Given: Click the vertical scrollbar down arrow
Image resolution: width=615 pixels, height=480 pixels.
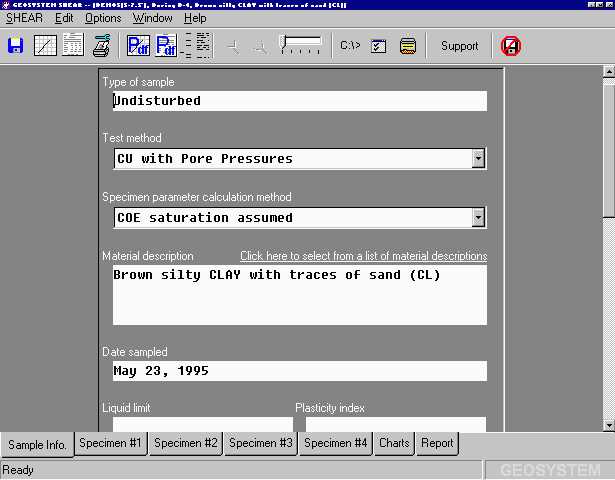Looking at the screenshot, I should (x=608, y=424).
